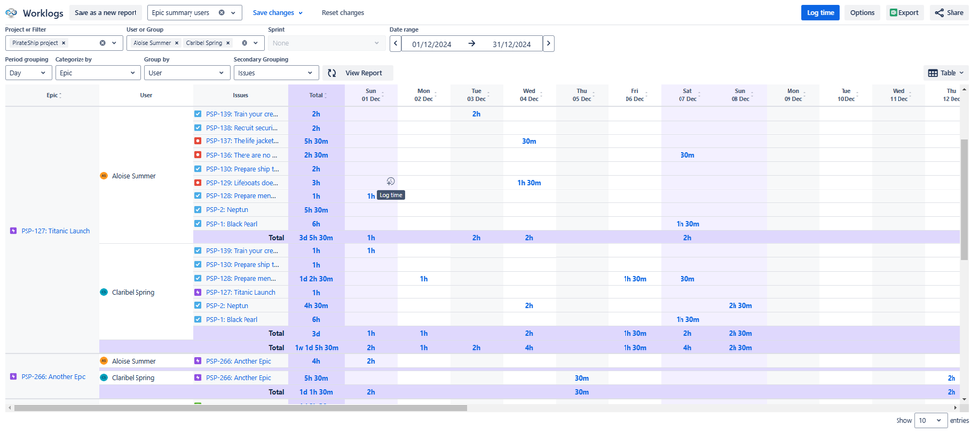
Task: Click Save as a new report button
Action: (106, 13)
